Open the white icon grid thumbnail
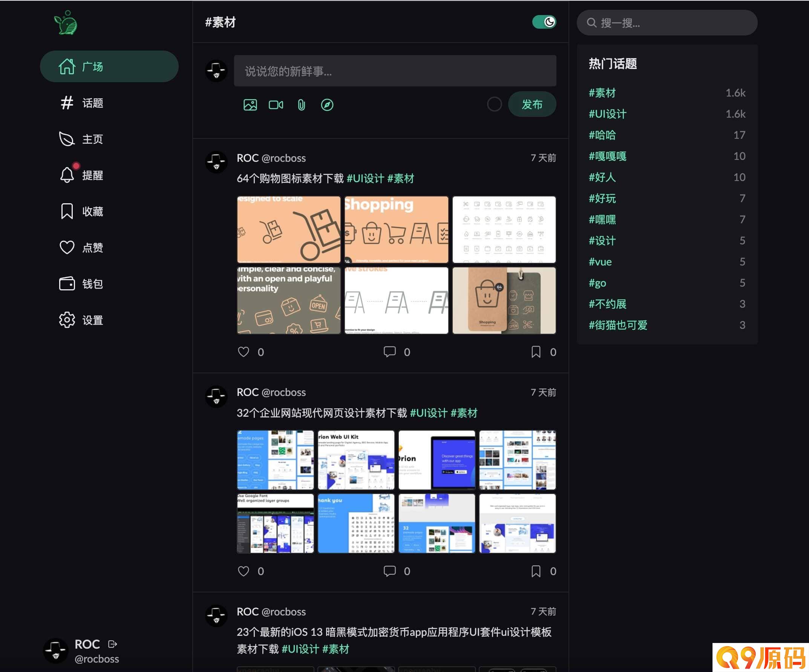Viewport: 809px width, 672px height. point(504,230)
